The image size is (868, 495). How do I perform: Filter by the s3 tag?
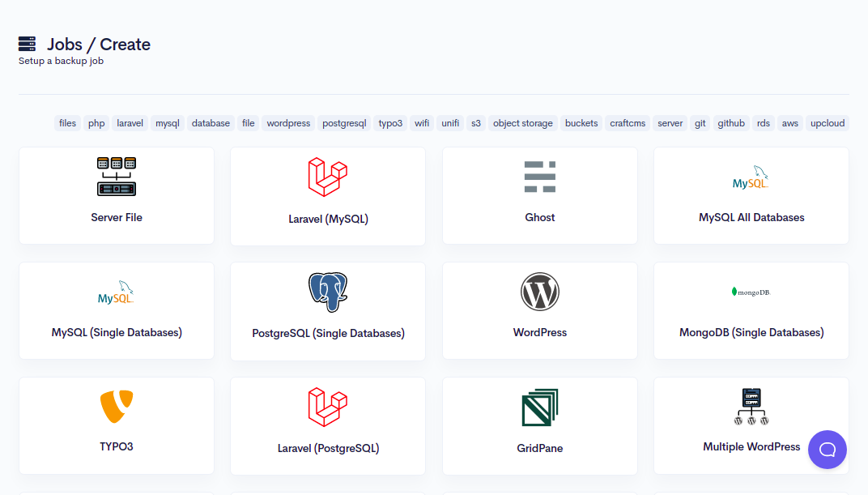[476, 123]
